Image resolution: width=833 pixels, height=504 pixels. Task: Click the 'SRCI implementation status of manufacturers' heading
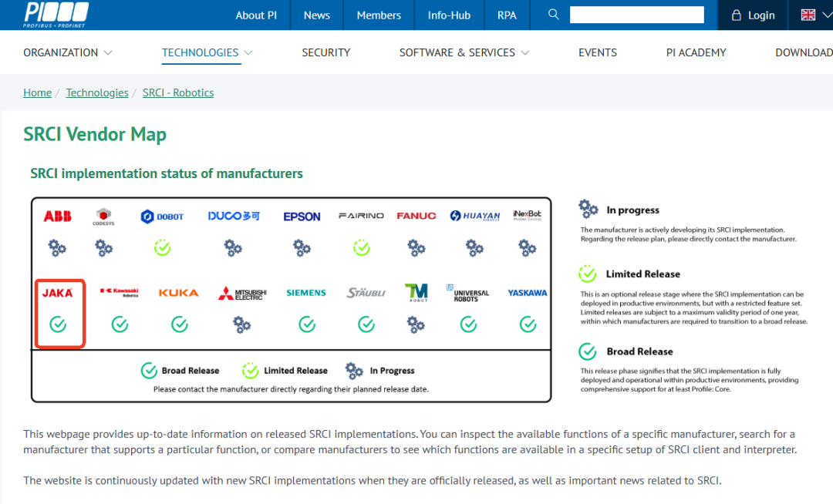click(167, 173)
